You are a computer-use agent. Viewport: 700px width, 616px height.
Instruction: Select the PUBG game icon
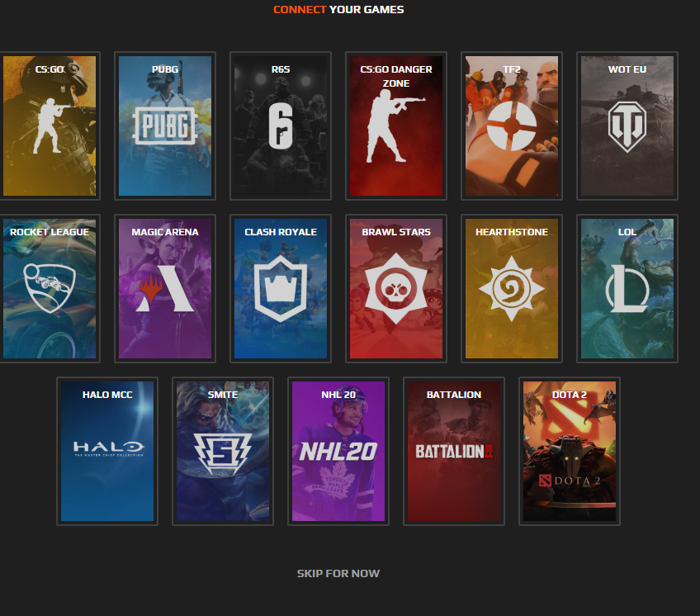165,126
